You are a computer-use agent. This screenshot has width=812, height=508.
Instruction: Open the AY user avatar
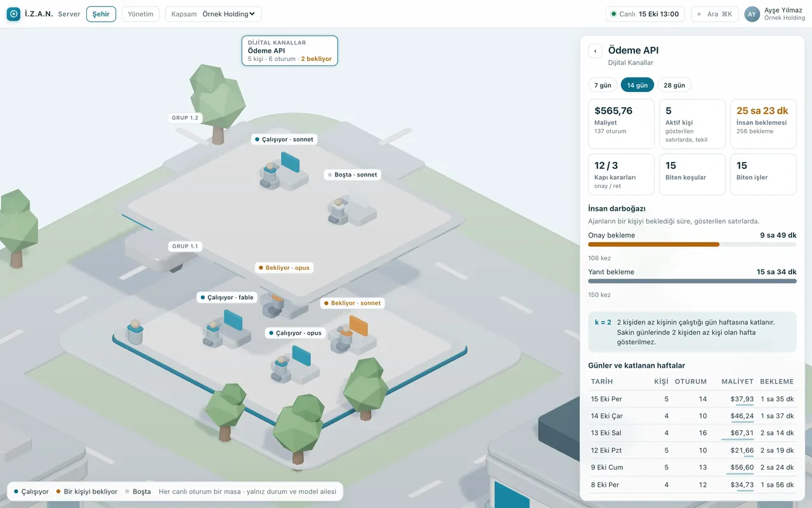click(x=752, y=14)
